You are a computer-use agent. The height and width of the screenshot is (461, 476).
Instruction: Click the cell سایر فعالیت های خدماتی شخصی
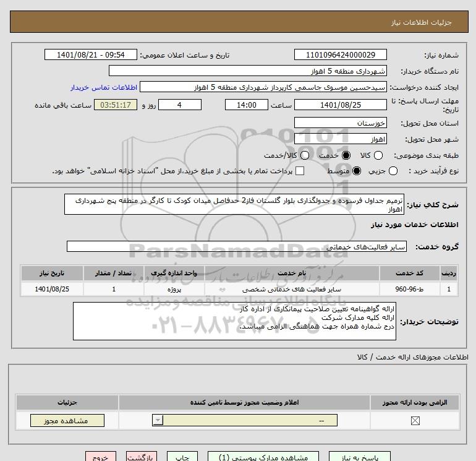coord(292,289)
